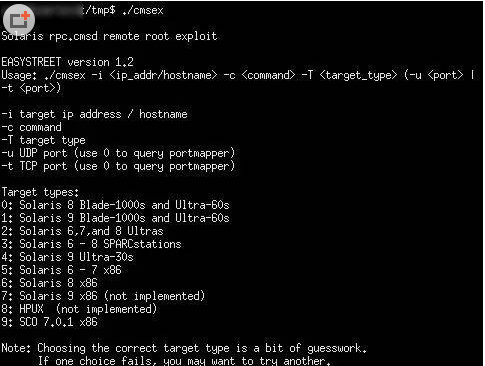
Task: Click the -i target ip address option line
Action: tap(94, 114)
